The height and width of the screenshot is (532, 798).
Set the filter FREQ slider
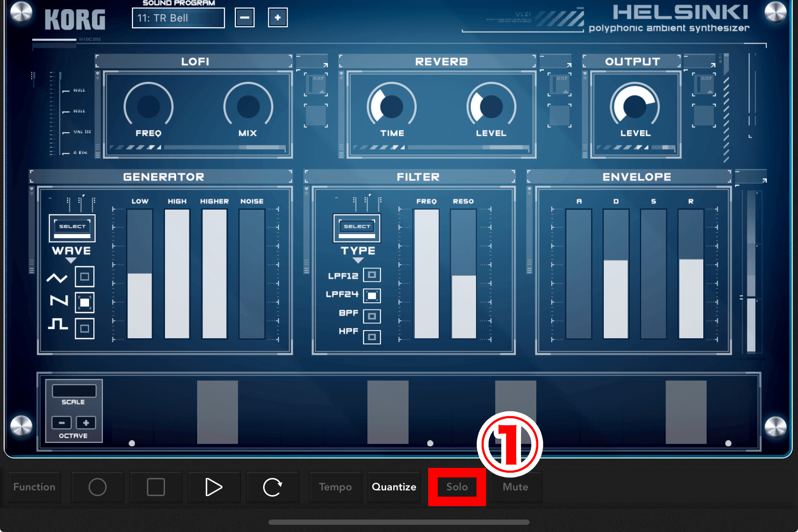(426, 274)
